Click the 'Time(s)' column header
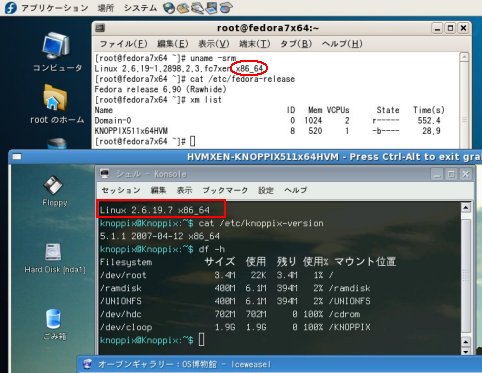The width and height of the screenshot is (482, 373). (429, 110)
